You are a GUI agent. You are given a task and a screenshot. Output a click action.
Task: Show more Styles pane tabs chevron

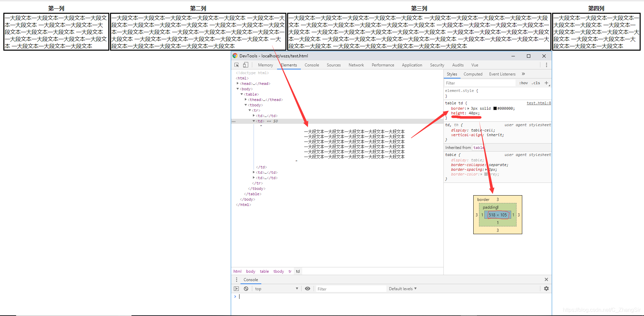pyautogui.click(x=523, y=74)
